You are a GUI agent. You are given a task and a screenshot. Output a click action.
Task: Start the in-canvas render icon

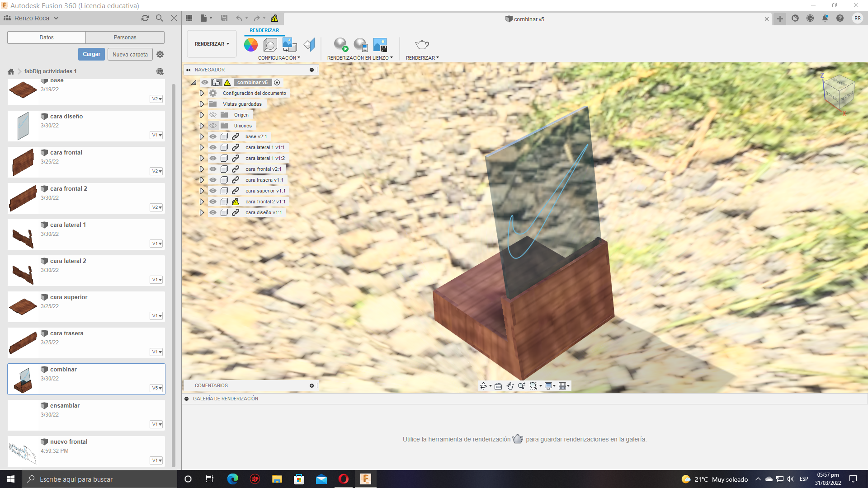click(x=341, y=44)
